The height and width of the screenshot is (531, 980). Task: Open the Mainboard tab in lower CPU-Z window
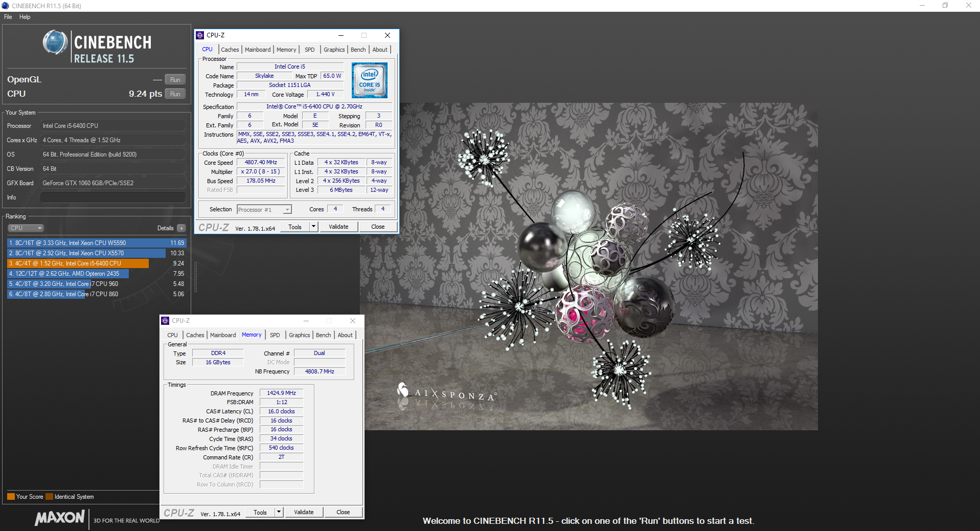pos(223,335)
